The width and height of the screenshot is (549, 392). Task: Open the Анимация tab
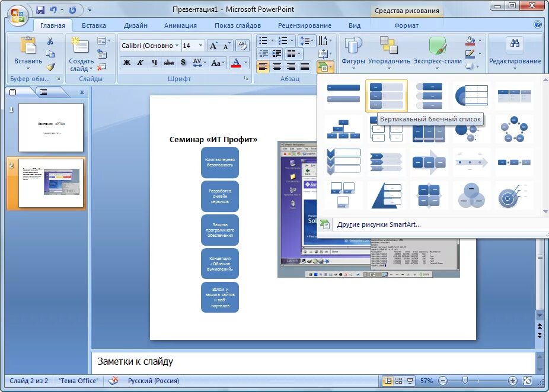pos(180,25)
